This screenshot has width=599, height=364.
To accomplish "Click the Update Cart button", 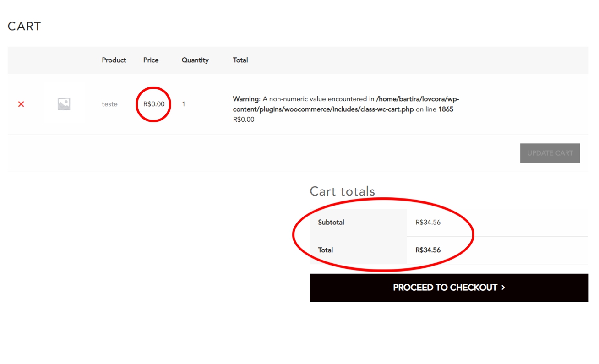I will [x=550, y=153].
